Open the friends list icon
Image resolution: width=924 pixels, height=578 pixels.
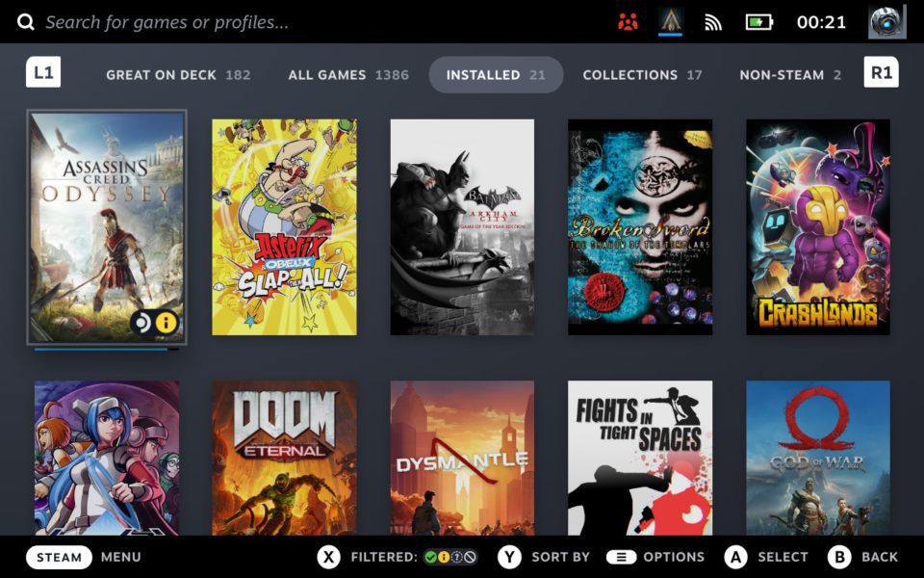[628, 21]
